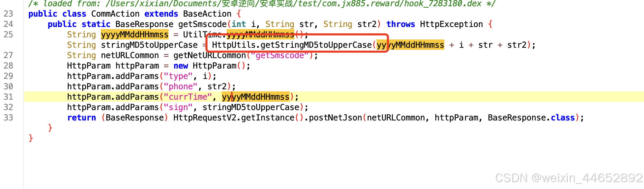Viewport: 644px width, 189px height.
Task: Click the postNetJson method call
Action: pyautogui.click(x=335, y=118)
